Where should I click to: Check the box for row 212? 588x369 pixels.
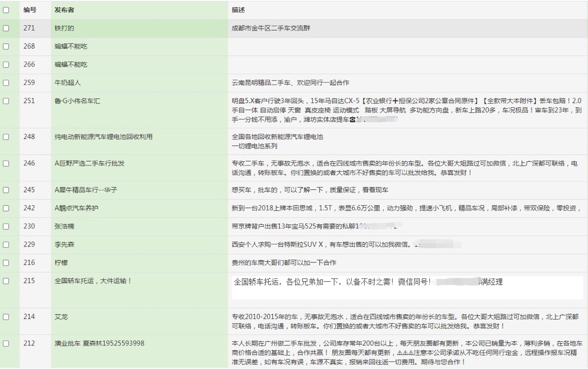6,344
